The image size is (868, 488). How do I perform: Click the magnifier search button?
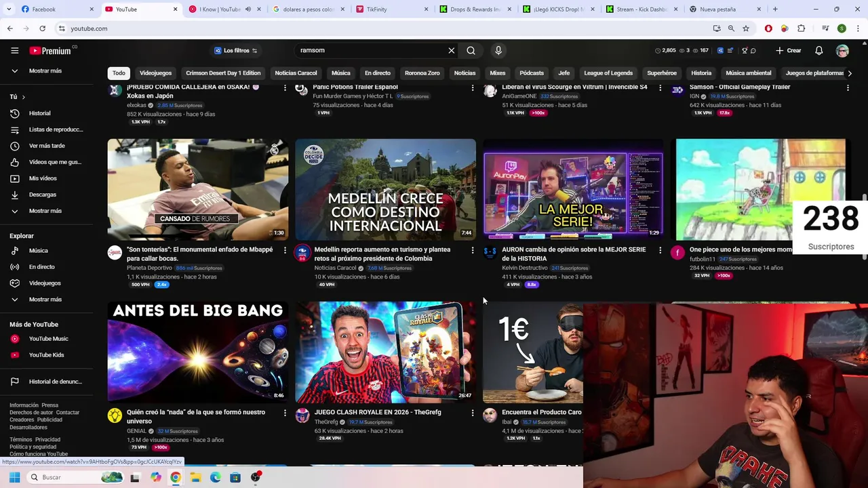(x=471, y=50)
